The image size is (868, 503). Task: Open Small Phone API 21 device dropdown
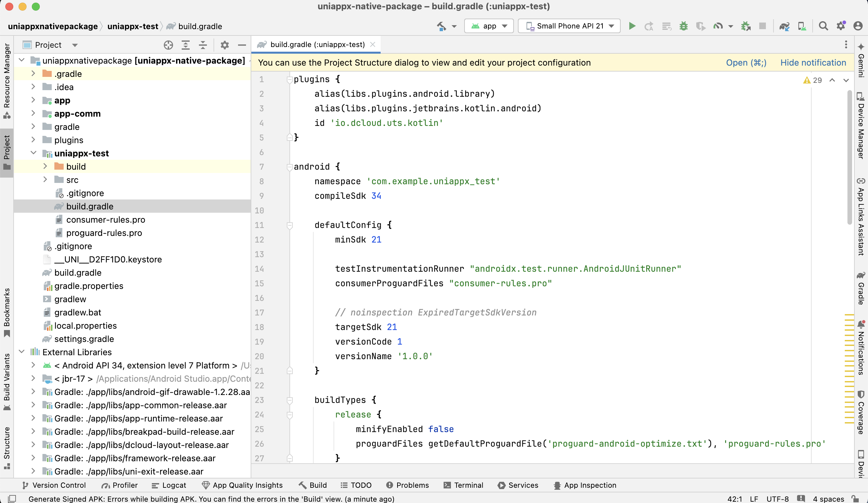pyautogui.click(x=569, y=26)
